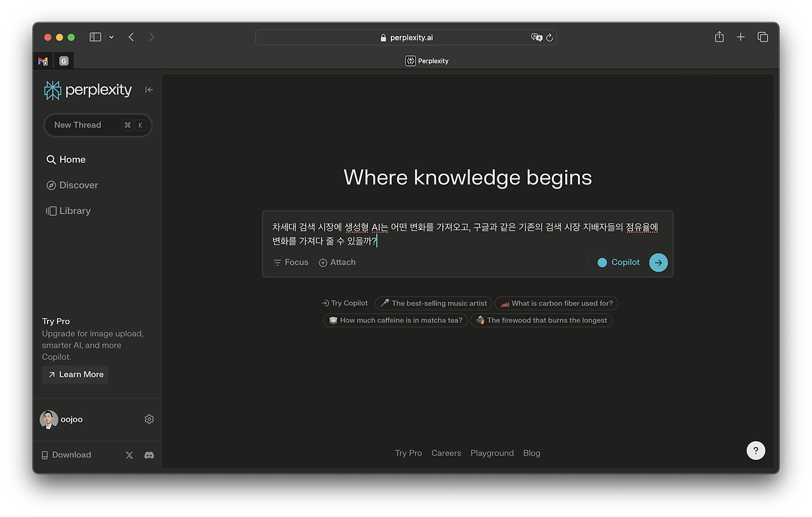Switch to the pinned Gmail tab
The width and height of the screenshot is (812, 517).
tap(43, 62)
